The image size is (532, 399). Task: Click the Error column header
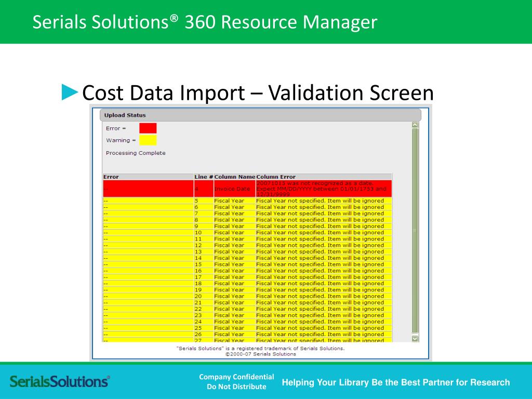coord(148,177)
